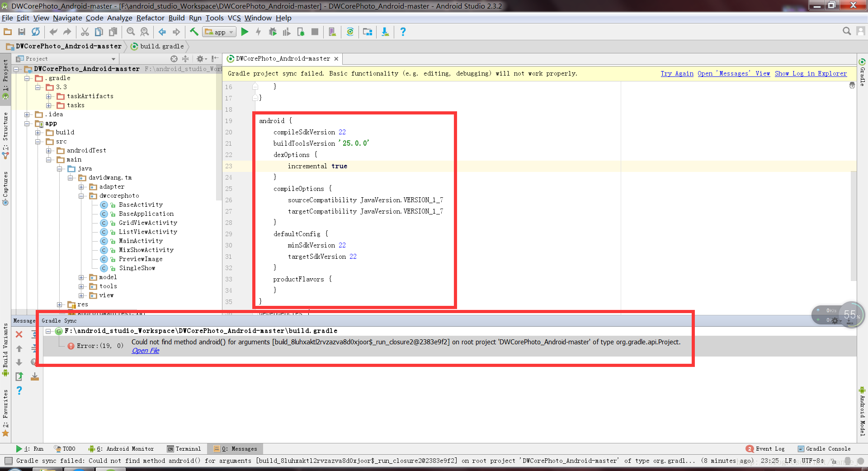Viewport: 868px width, 471px height.
Task: Click the Apply Changes lightning icon
Action: coord(259,32)
